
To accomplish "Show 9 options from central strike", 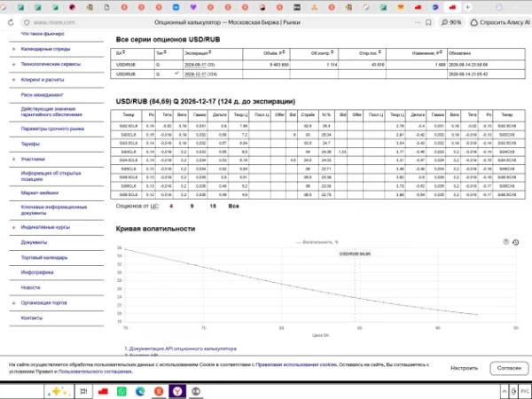I will 192,206.
